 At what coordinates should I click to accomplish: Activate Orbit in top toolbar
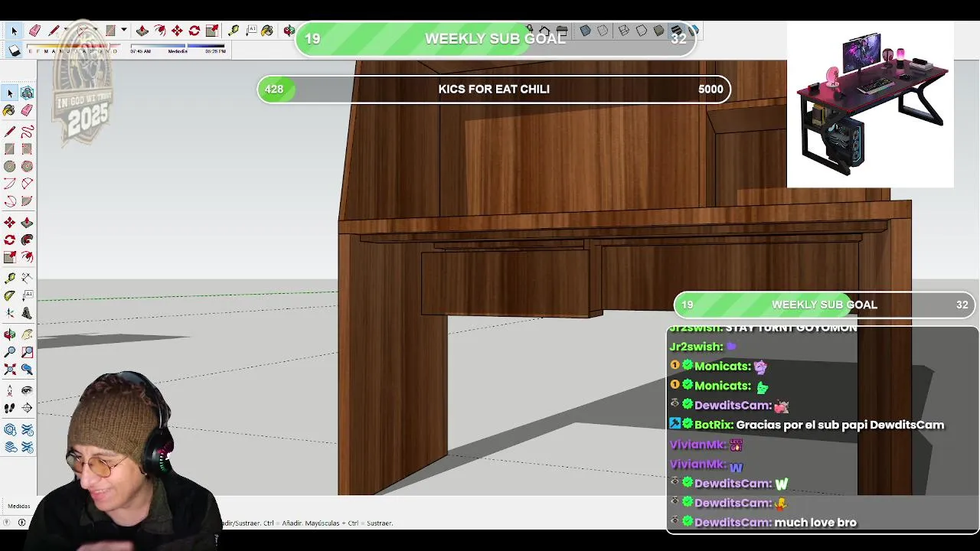point(289,31)
